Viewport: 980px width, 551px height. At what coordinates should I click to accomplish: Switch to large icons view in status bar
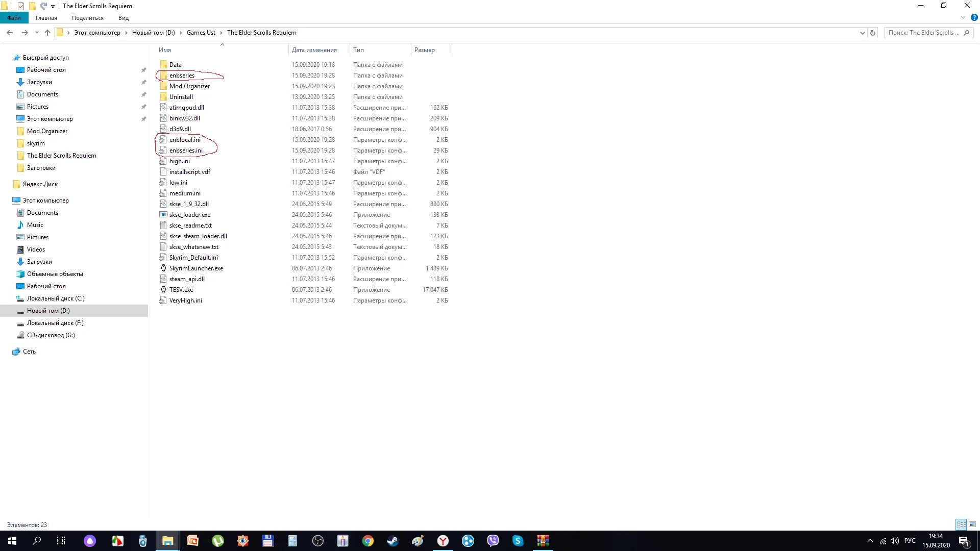(x=972, y=524)
